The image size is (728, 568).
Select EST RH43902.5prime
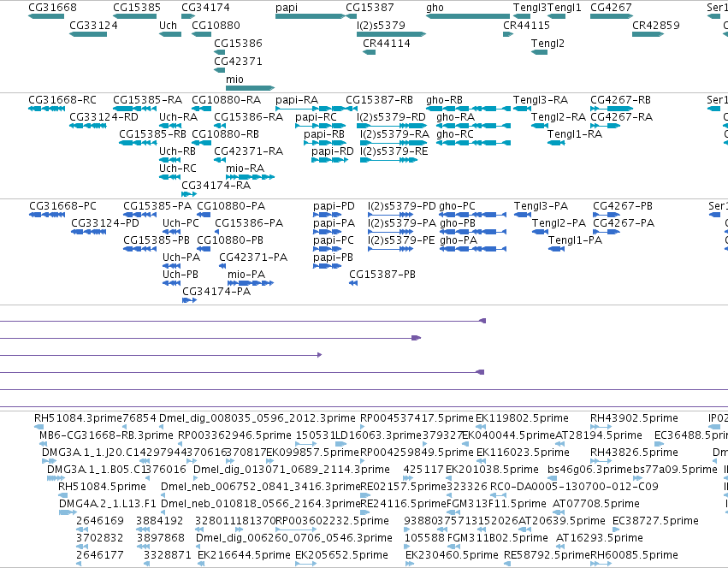634,418
